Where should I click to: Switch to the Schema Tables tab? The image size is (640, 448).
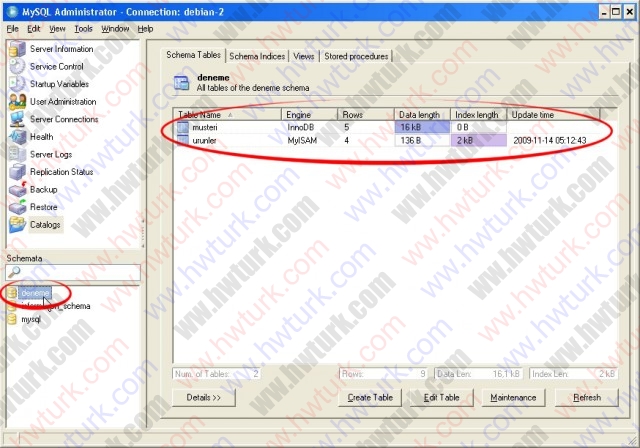coord(193,55)
